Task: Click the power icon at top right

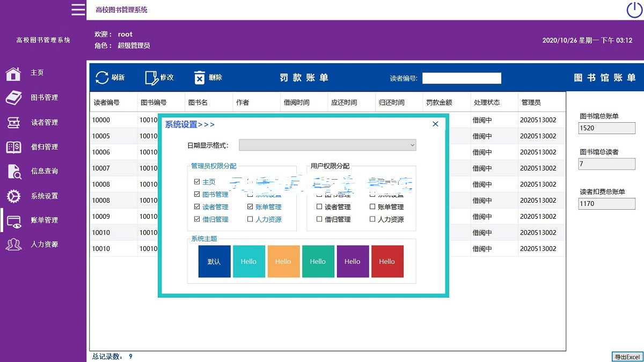Action: (x=634, y=10)
